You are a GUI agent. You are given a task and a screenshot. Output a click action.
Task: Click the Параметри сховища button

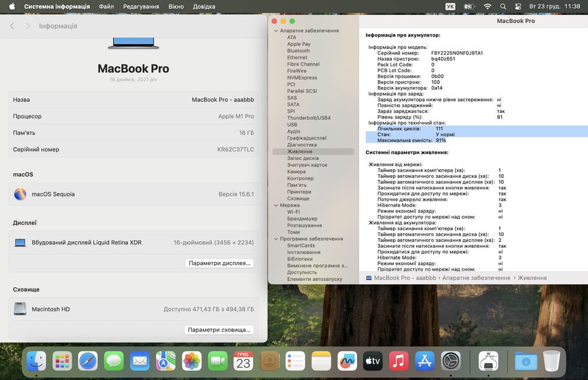[219, 329]
